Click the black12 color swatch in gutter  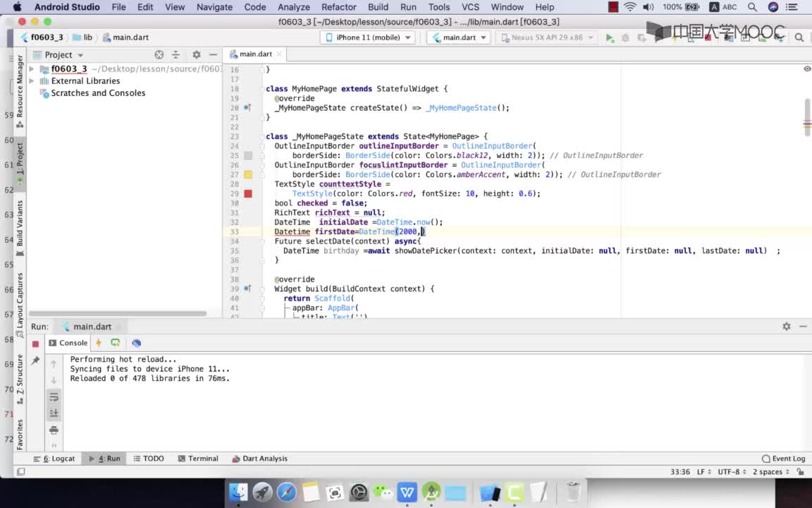click(x=248, y=155)
